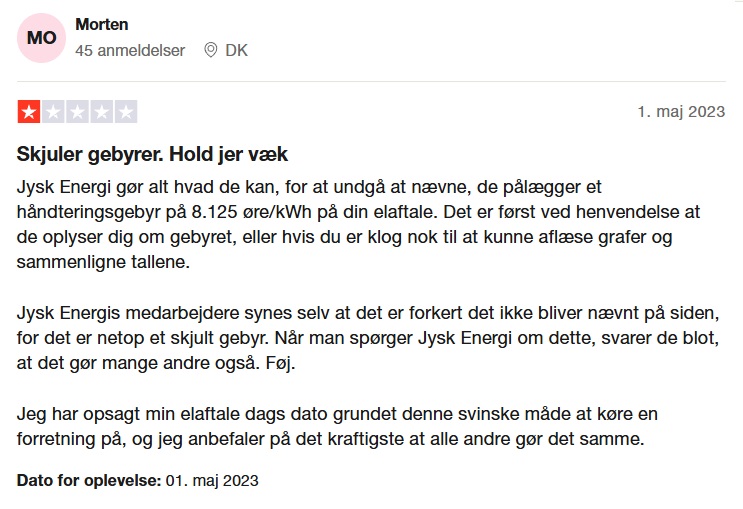The height and width of the screenshot is (509, 743).
Task: Click the location pin icon
Action: tap(210, 50)
